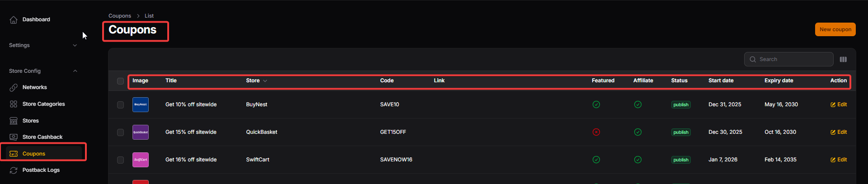This screenshot has height=184, width=868.
Task: Click the Store Cashback money icon
Action: click(x=14, y=137)
